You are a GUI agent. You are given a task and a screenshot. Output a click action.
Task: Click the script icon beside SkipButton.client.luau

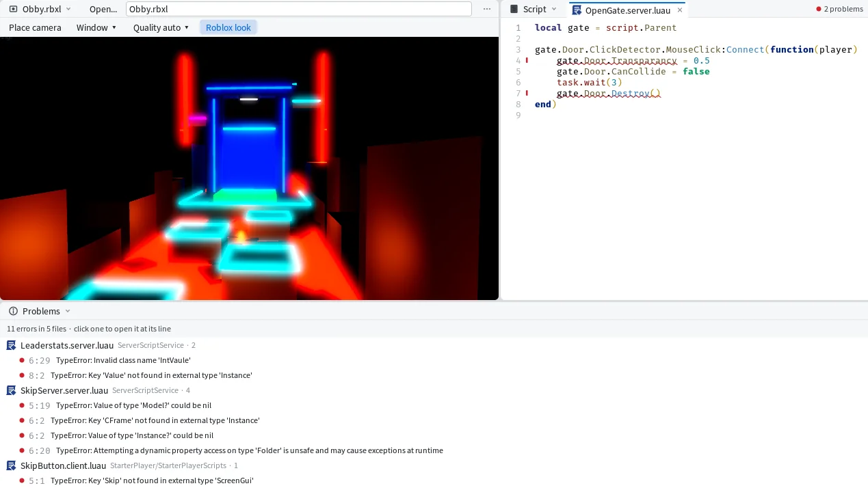point(11,465)
